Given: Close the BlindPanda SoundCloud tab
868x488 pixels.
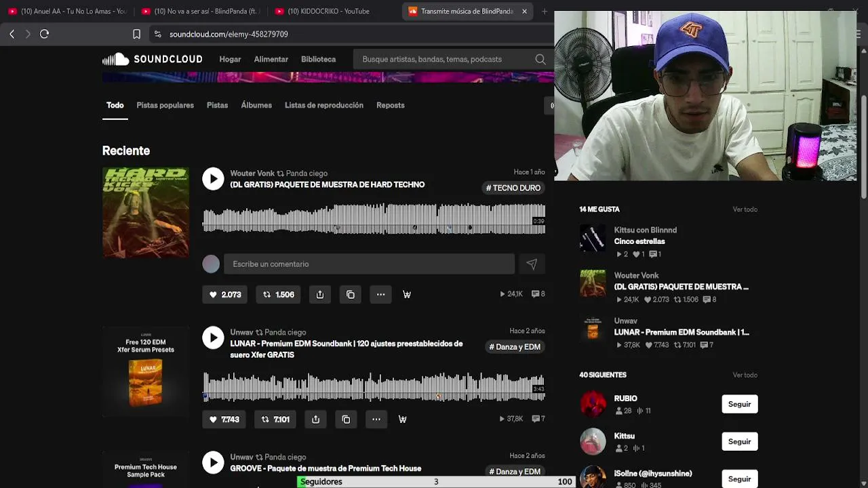Looking at the screenshot, I should tap(524, 11).
